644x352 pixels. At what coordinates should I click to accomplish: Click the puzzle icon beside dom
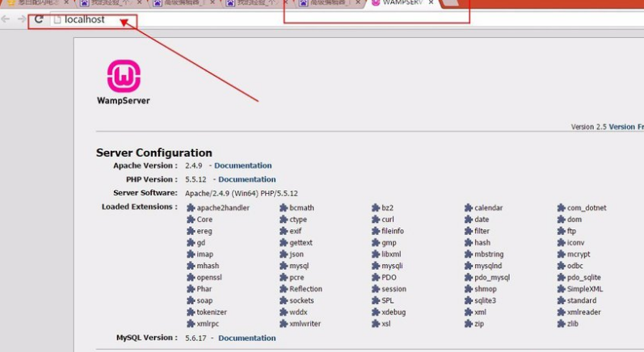coord(562,219)
